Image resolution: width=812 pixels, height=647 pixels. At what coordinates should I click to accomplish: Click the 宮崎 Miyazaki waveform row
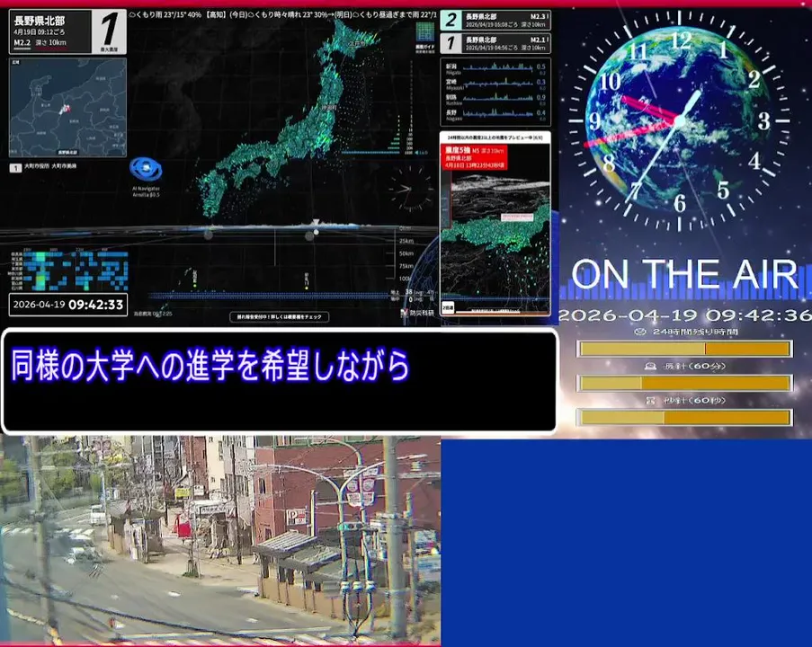[x=495, y=83]
